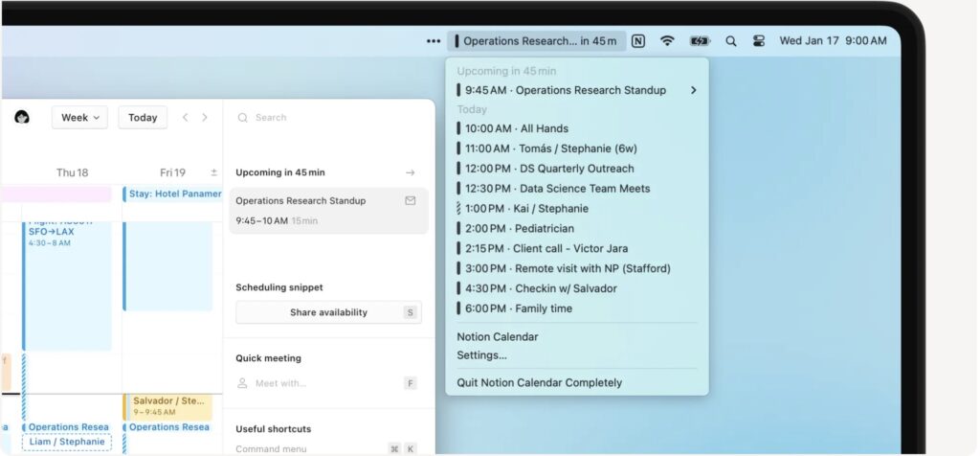This screenshot has width=980, height=456.
Task: Click the S shortcut key badge
Action: 410,312
